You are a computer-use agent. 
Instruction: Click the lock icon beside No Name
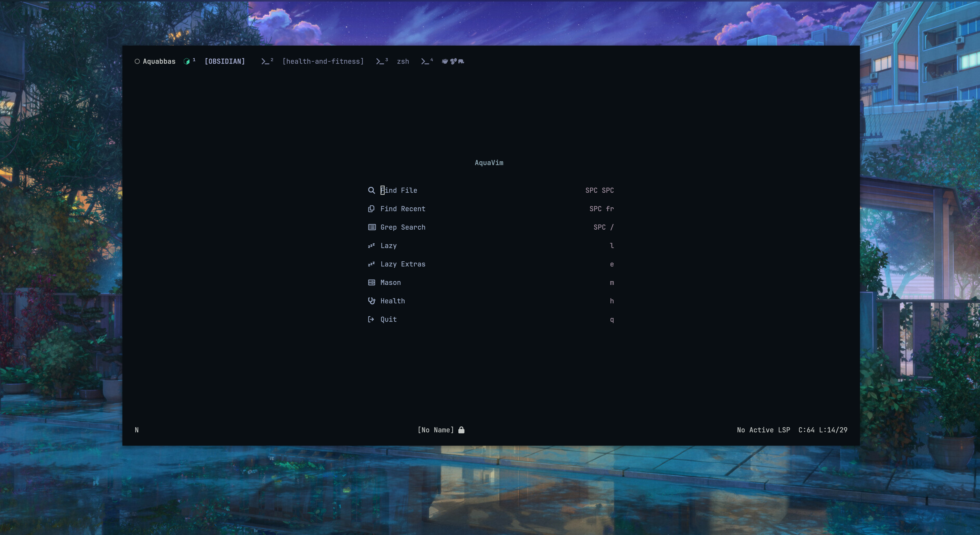(x=461, y=430)
